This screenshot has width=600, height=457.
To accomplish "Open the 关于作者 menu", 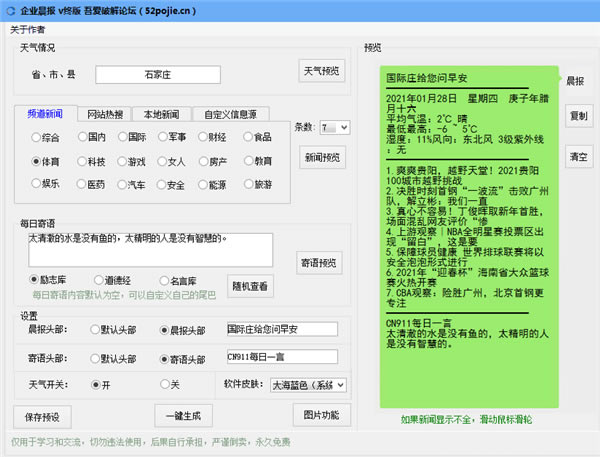I will (x=27, y=29).
